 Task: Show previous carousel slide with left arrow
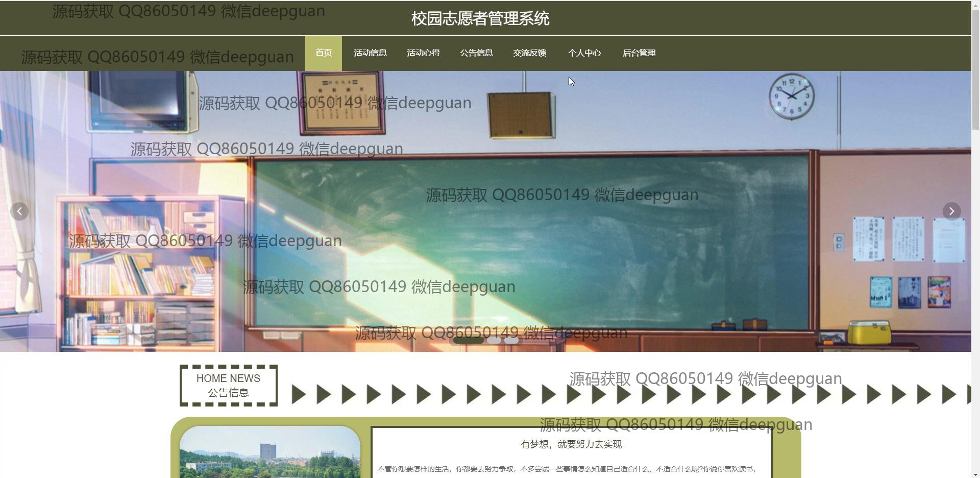pyautogui.click(x=19, y=211)
